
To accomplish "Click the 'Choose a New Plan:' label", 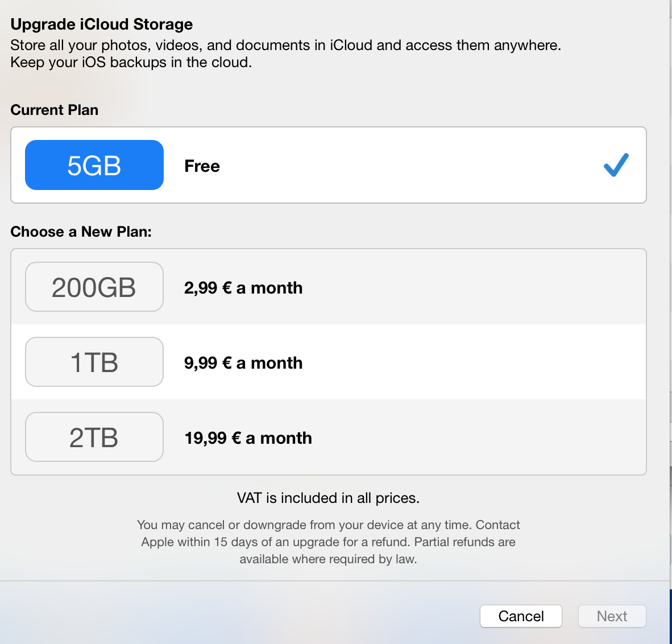I will 81,232.
